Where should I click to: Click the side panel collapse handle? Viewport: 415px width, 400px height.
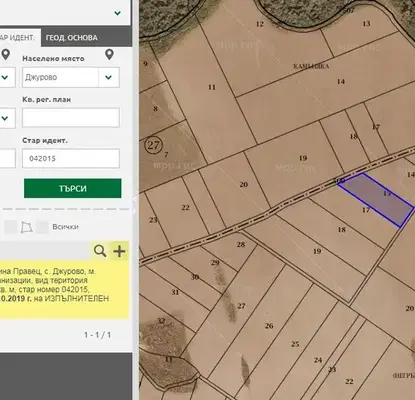point(135,205)
